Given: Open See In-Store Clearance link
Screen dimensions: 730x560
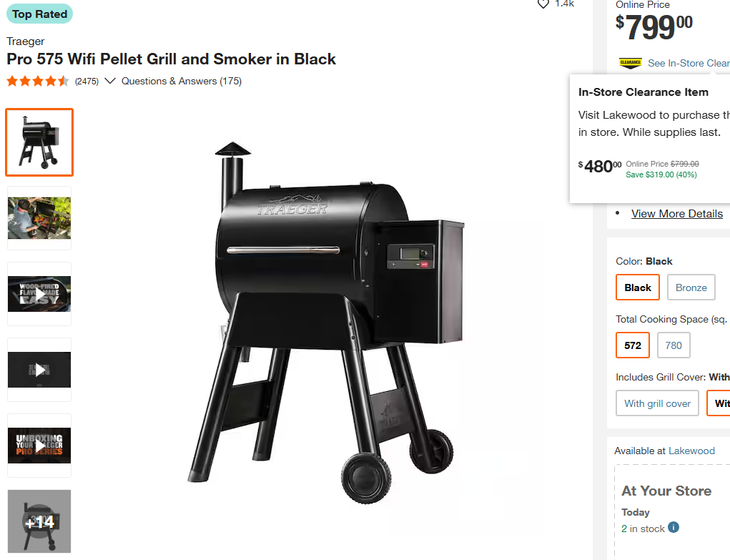Looking at the screenshot, I should 688,63.
